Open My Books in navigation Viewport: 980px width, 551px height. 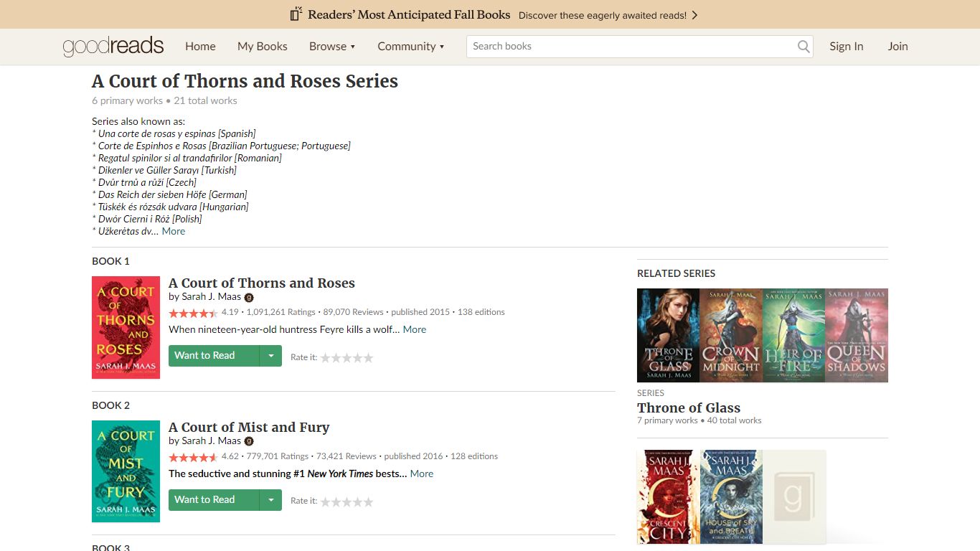[263, 47]
